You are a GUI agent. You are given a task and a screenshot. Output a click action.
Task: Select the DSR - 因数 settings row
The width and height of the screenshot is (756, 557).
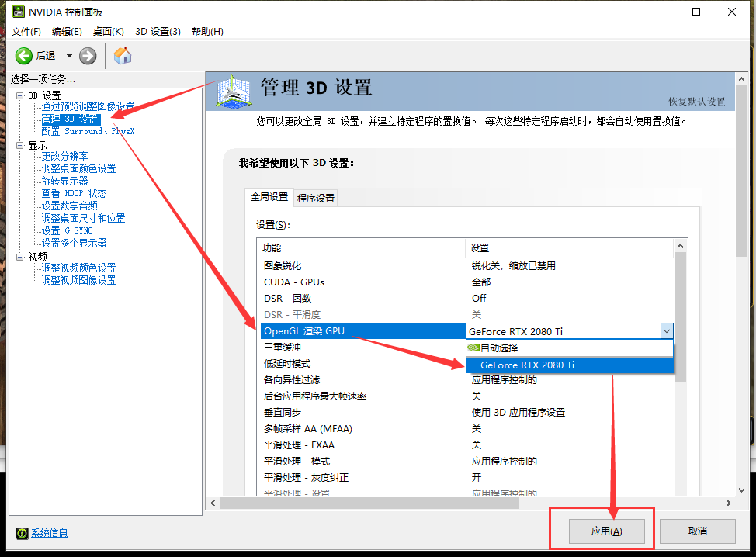466,299
